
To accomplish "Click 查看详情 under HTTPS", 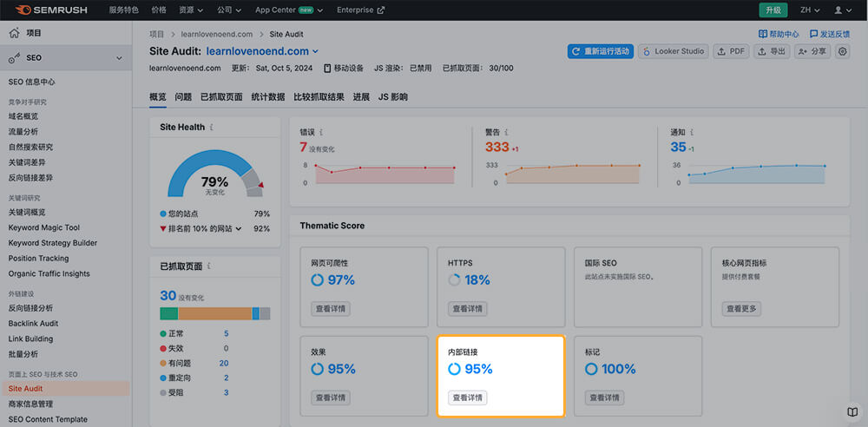I will coord(468,309).
